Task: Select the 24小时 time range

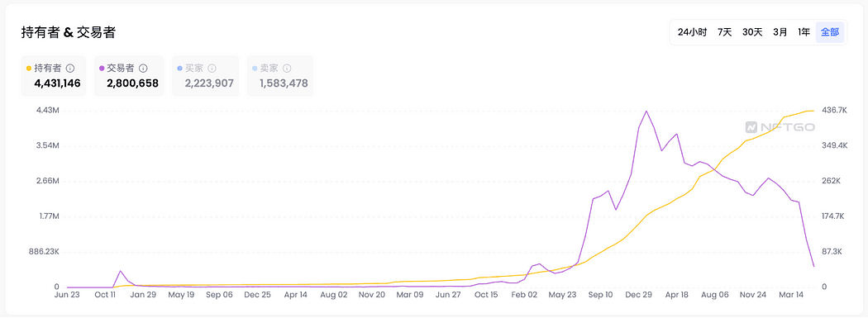Action: 692,32
